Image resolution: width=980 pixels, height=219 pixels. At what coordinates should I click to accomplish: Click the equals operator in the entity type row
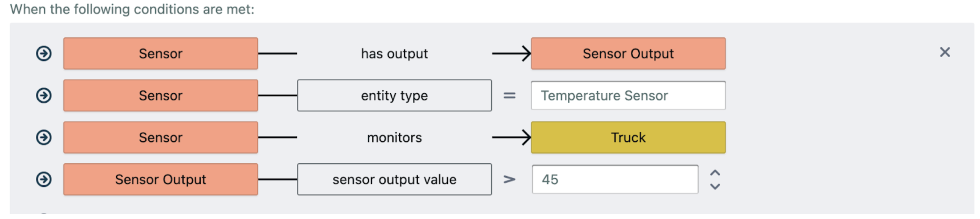(x=509, y=95)
